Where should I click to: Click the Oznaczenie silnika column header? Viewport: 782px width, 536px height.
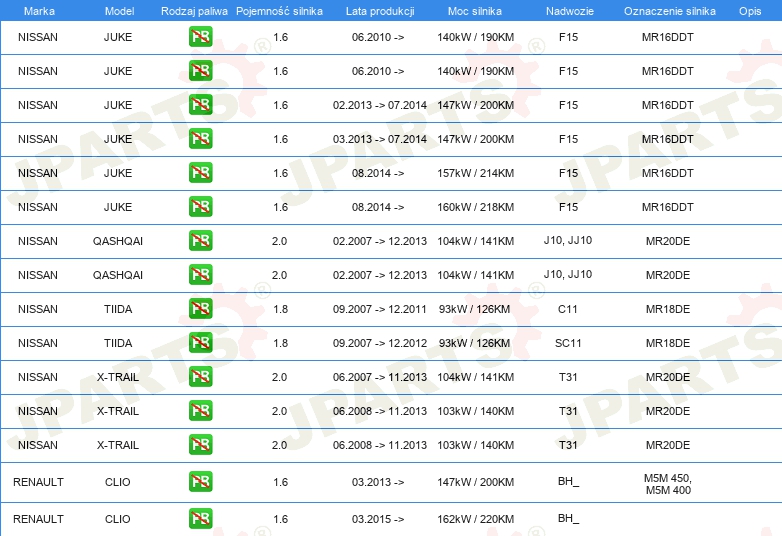click(669, 11)
